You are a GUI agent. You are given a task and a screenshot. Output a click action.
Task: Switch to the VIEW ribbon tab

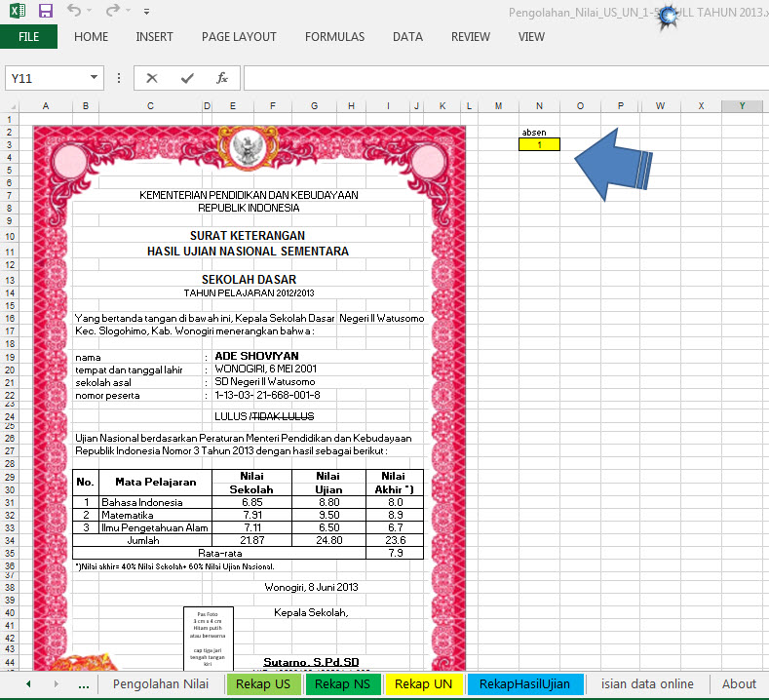point(531,37)
